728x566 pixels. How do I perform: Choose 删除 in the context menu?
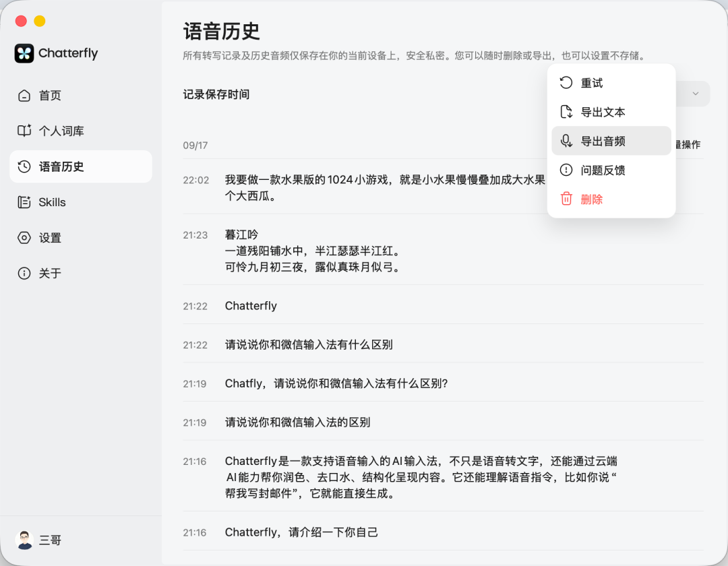click(611, 199)
